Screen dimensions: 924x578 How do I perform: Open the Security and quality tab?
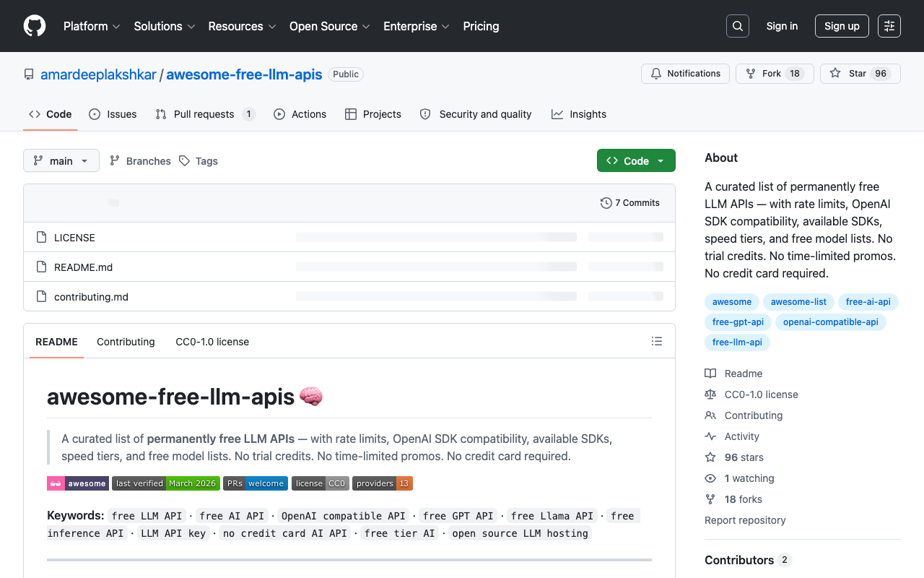(x=476, y=114)
